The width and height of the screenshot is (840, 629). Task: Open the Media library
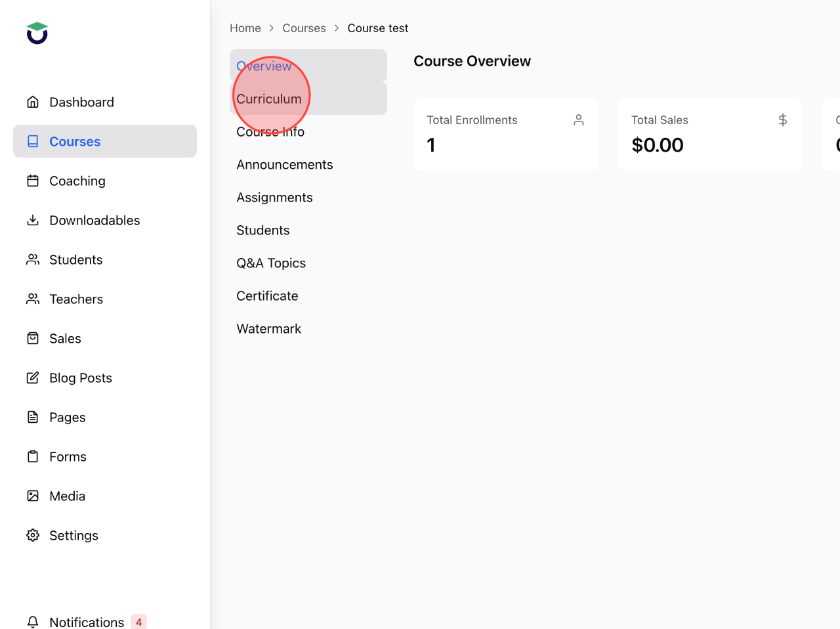coord(105,496)
